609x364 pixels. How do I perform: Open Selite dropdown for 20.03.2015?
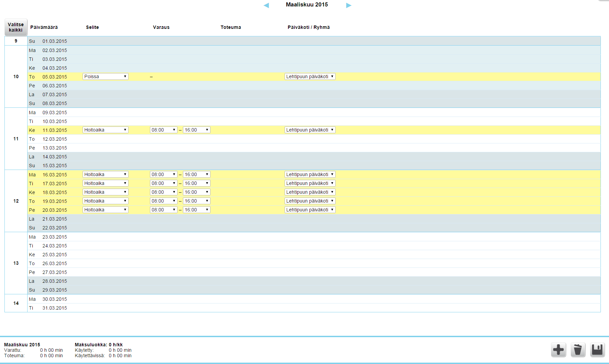105,210
